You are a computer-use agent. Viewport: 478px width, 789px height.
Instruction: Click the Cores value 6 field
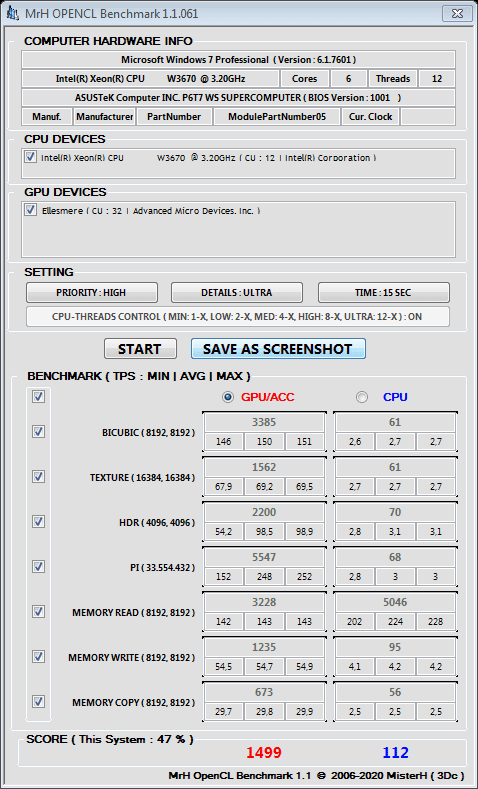(349, 78)
